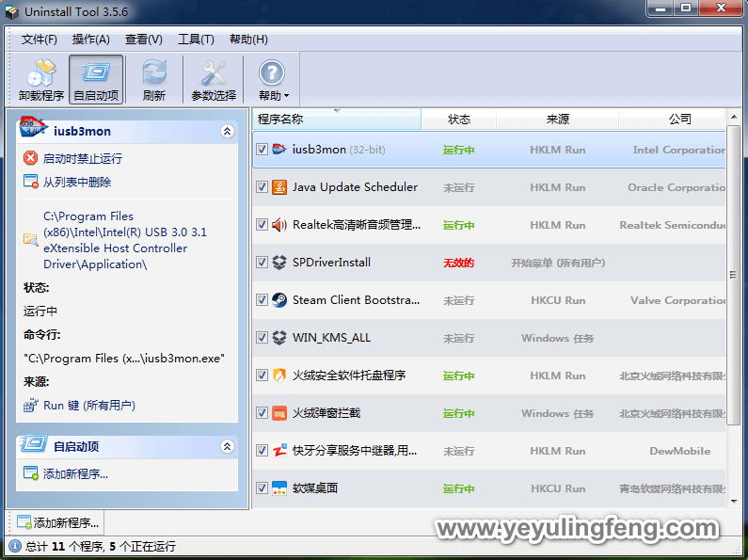Click sidebar 添加新程序... link
748x560 pixels.
tap(75, 473)
